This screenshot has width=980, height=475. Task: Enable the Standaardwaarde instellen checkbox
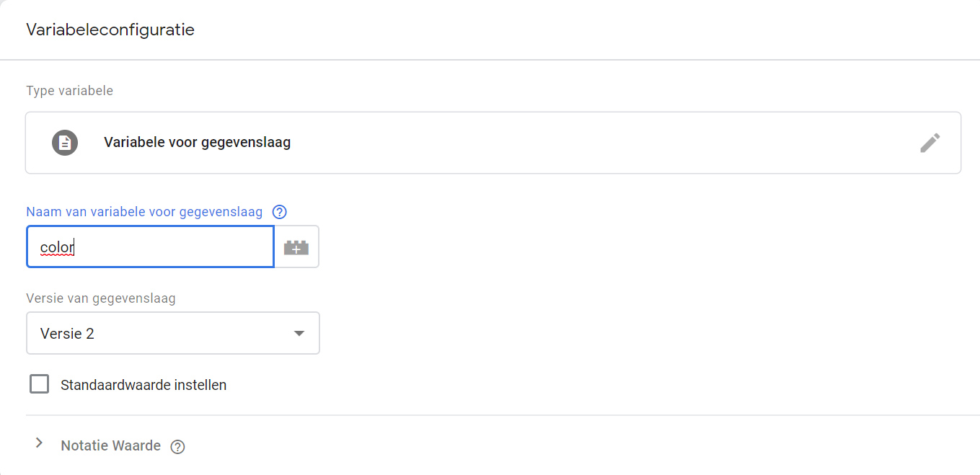point(40,384)
